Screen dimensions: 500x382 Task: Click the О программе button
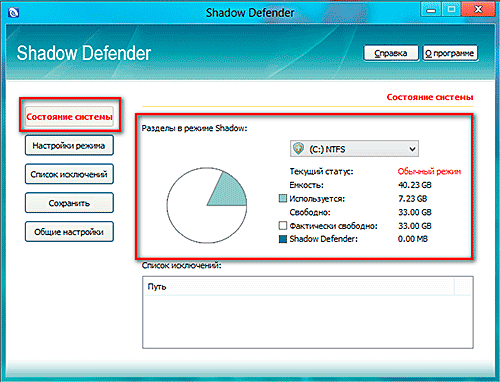coord(450,53)
